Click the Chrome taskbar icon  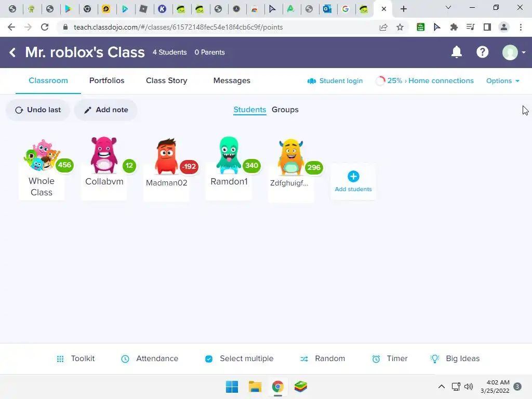[277, 387]
